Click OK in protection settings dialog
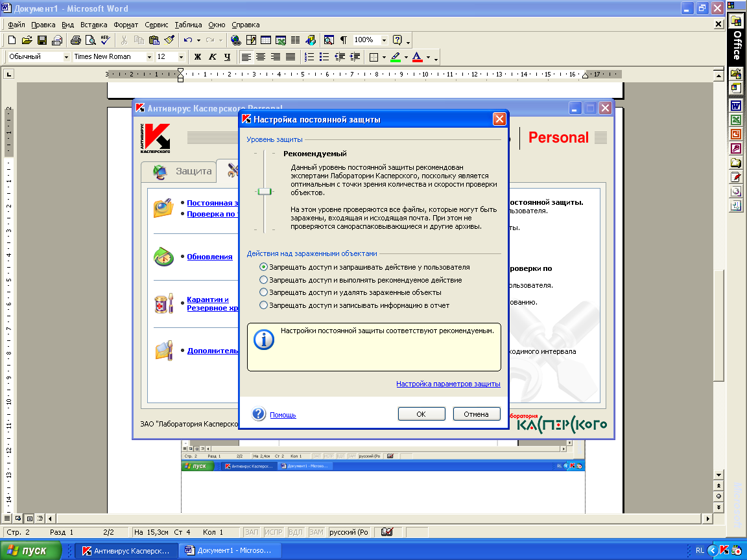Viewport: 747px width, 560px height. (421, 414)
